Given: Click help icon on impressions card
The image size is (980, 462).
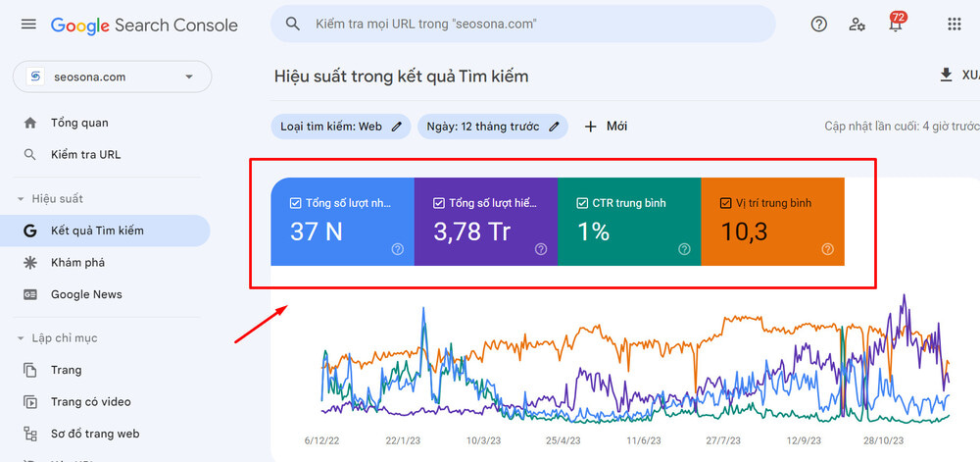Looking at the screenshot, I should 541,249.
